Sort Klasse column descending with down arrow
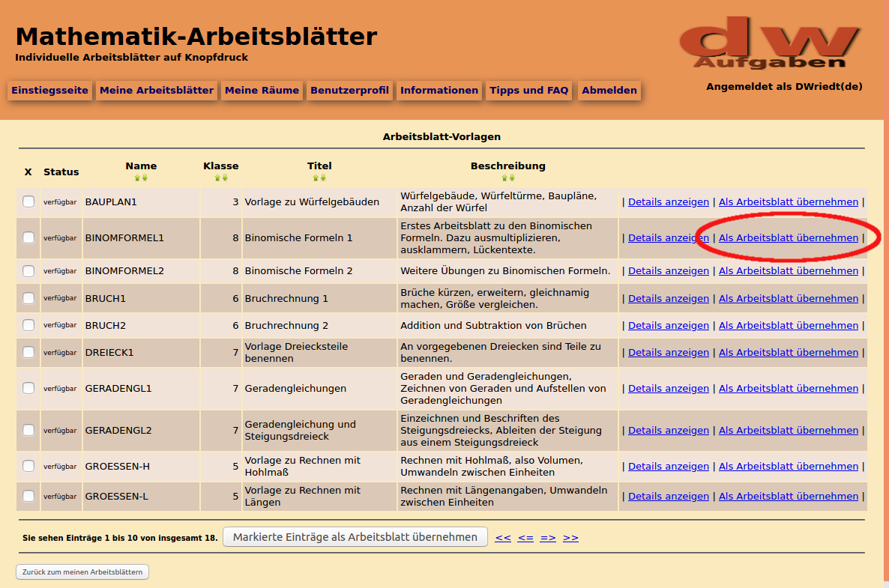Screen dimensions: 889x588 (x=225, y=178)
